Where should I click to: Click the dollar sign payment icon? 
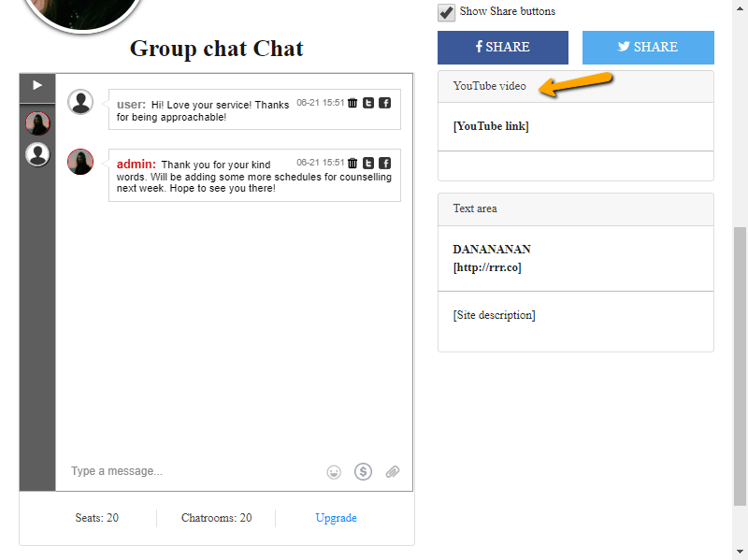(x=363, y=472)
